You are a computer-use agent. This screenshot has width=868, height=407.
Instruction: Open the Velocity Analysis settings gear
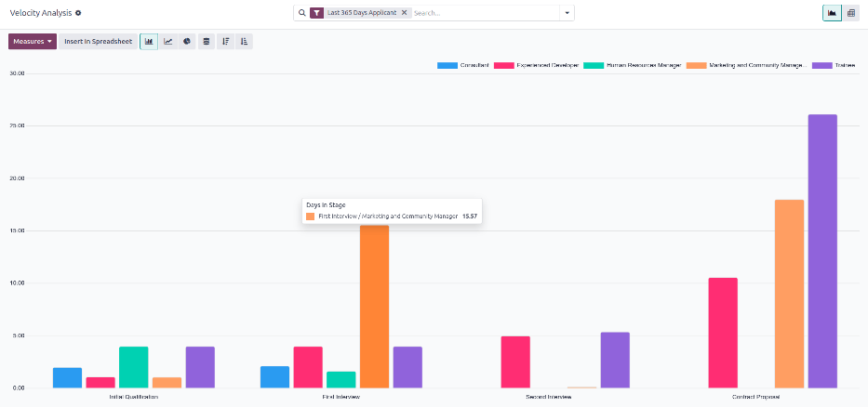click(x=78, y=13)
